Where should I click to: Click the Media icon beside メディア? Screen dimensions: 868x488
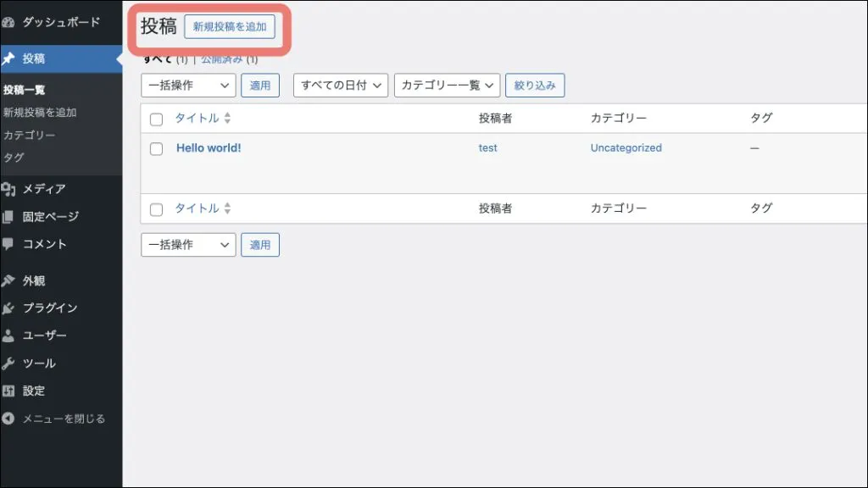pyautogui.click(x=8, y=190)
